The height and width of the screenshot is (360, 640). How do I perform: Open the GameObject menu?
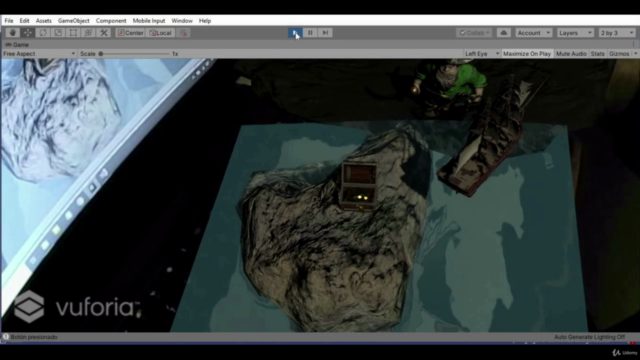(73, 20)
